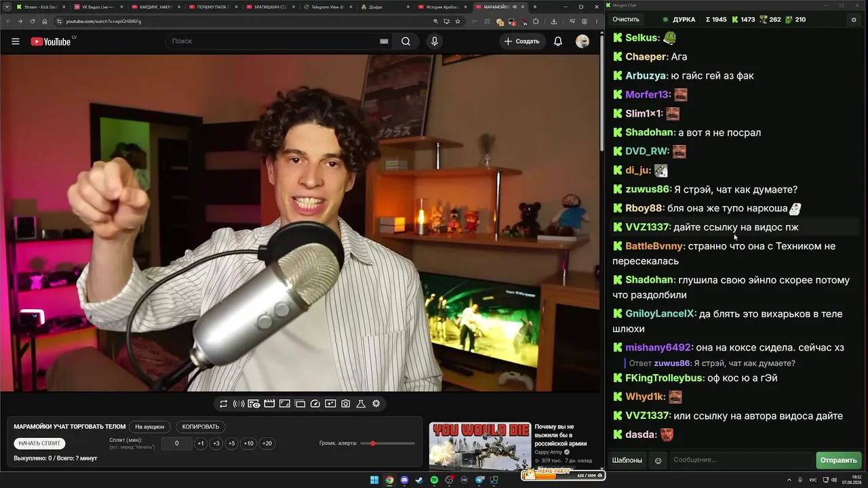The image size is (868, 488).
Task: Click the eye-list icon in the video toolbar
Action: [x=254, y=404]
